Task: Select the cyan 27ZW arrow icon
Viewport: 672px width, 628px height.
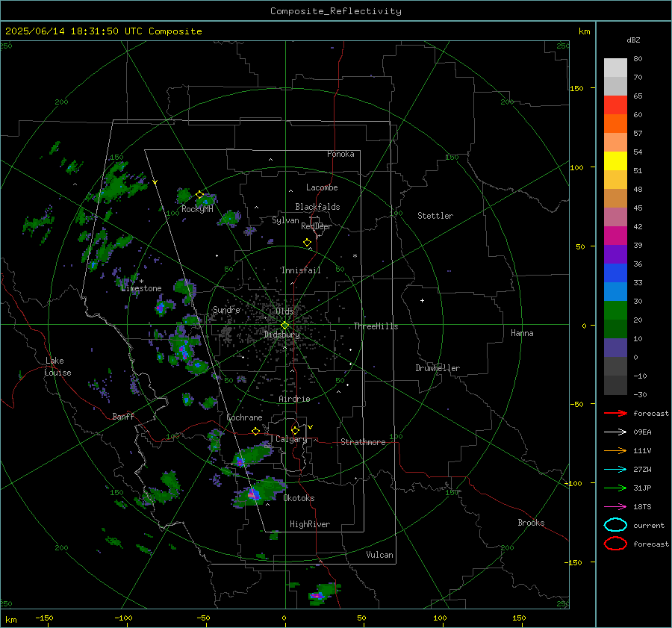Action: (615, 470)
